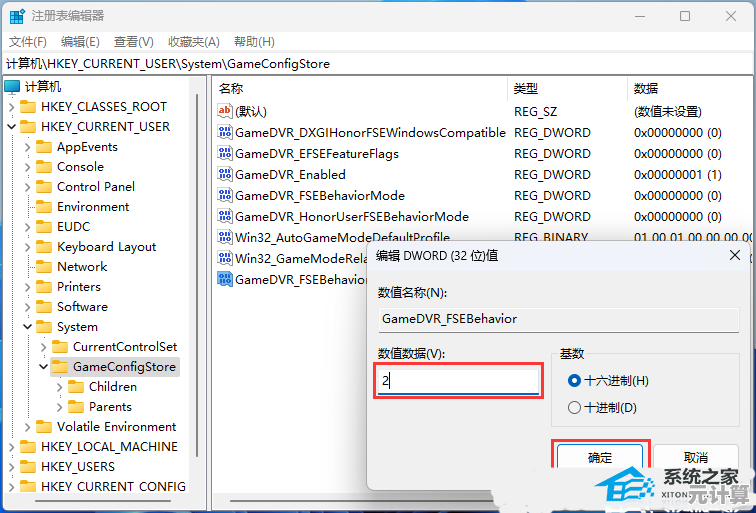
Task: Click the Registry Editor app icon in title bar
Action: pyautogui.click(x=17, y=16)
